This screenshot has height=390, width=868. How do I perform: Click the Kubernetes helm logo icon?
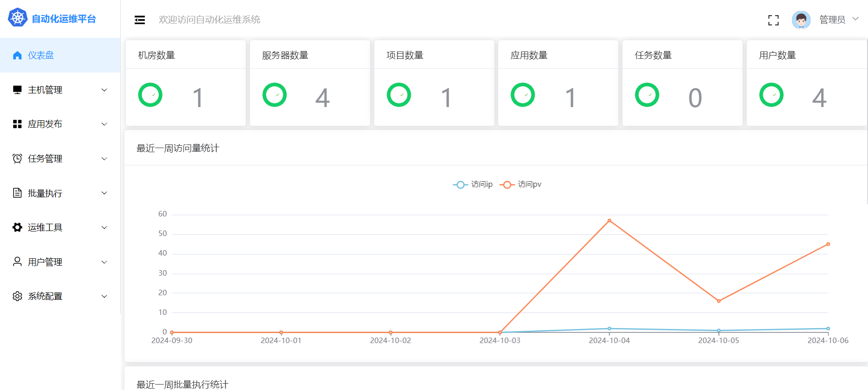coord(18,18)
